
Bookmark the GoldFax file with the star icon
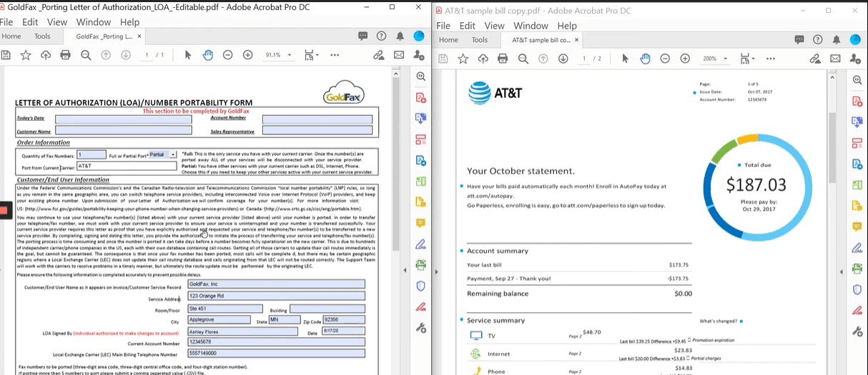(26, 55)
